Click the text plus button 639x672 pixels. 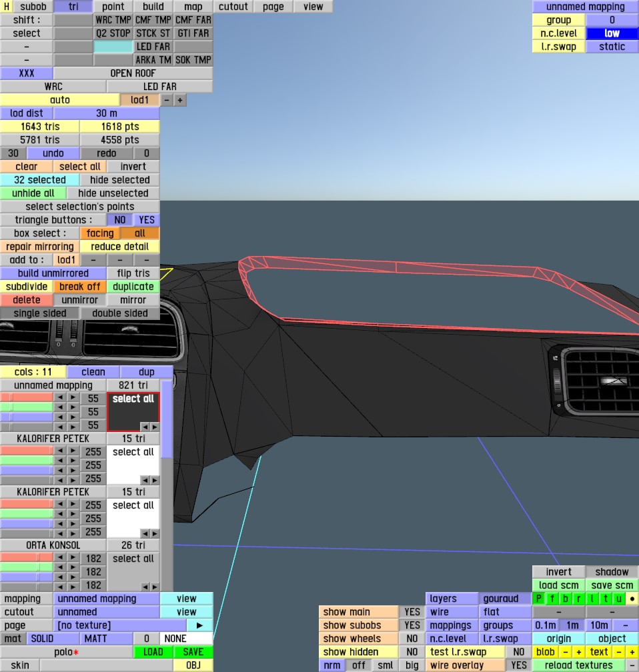click(632, 652)
